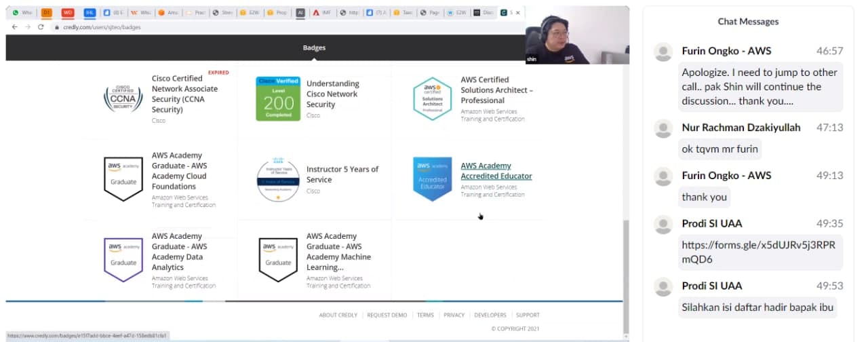868x342 pixels.
Task: Click the REQUEST DEMO footer link
Action: (387, 315)
